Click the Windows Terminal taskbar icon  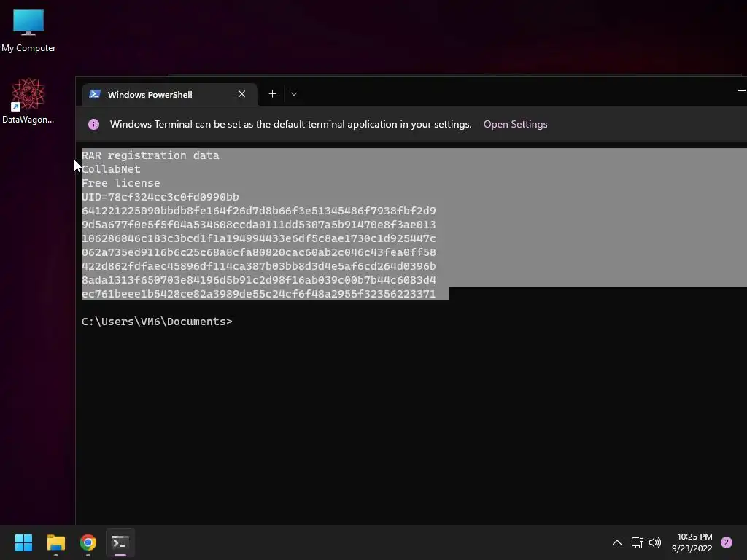[x=120, y=542]
